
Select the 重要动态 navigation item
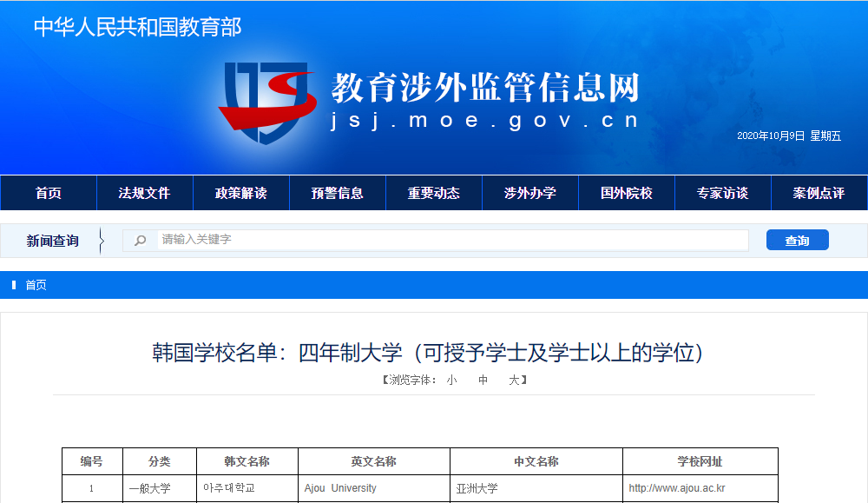click(x=433, y=193)
